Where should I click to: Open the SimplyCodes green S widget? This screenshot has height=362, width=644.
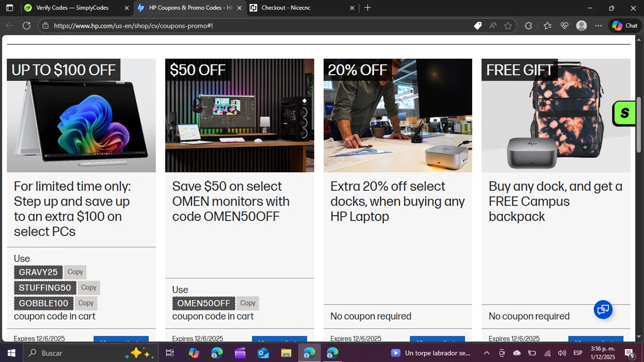pos(624,113)
